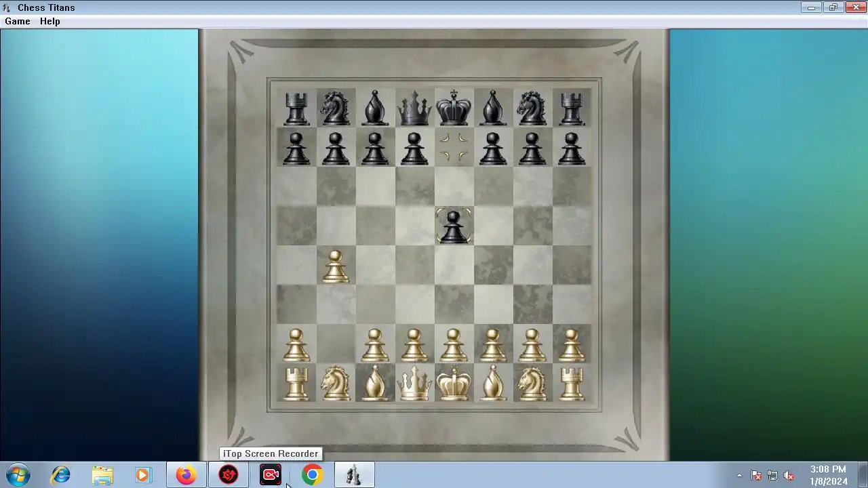Open the Windows Start menu
The height and width of the screenshot is (488, 868).
(18, 475)
